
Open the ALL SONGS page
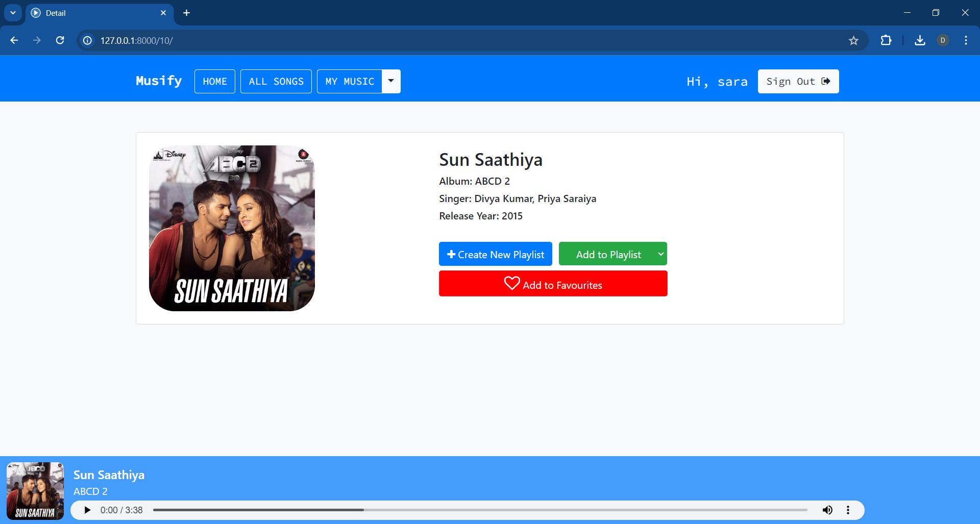[276, 81]
